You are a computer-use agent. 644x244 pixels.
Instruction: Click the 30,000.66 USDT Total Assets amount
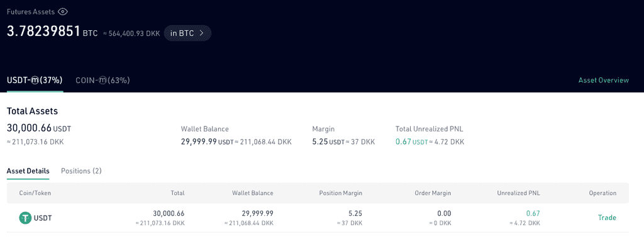[x=39, y=128]
